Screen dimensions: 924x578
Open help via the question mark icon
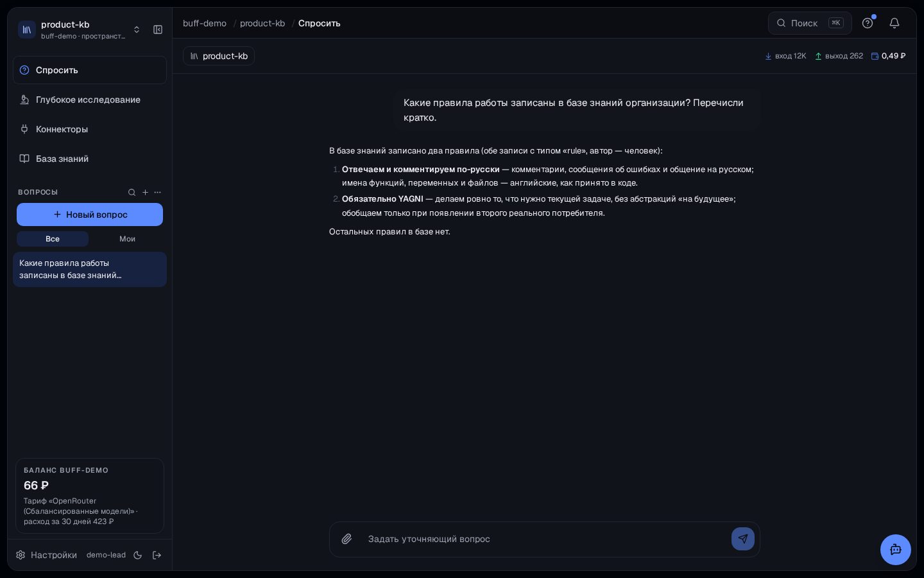pyautogui.click(x=868, y=23)
